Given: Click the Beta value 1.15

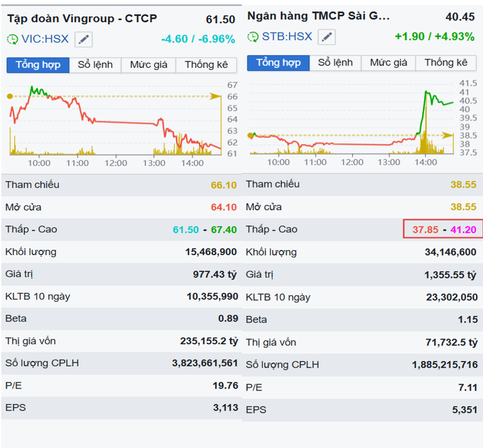Looking at the screenshot, I should pos(468,320).
